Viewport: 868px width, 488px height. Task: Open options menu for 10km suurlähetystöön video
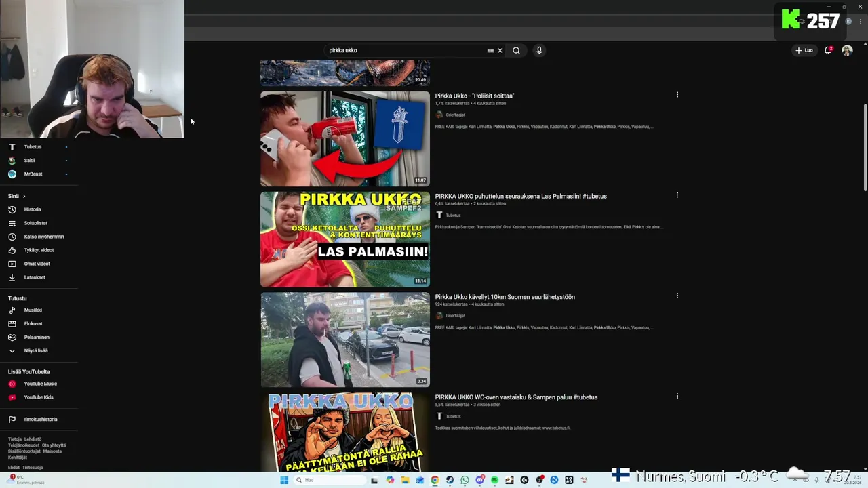click(677, 296)
